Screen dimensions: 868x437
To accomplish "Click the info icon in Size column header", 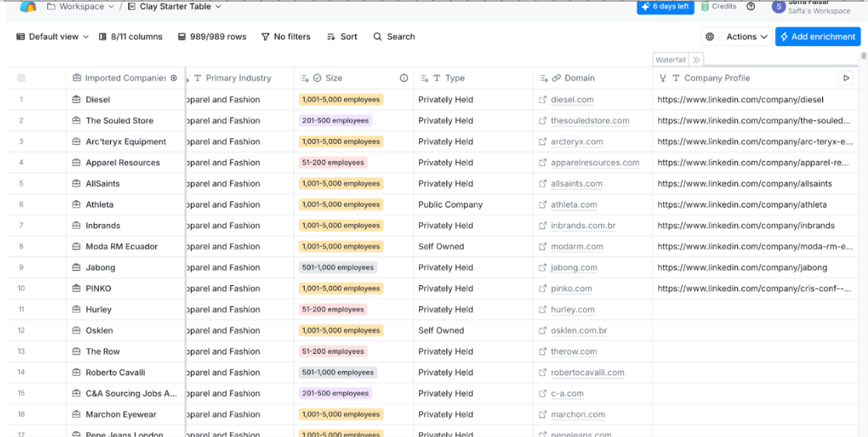I will [404, 78].
